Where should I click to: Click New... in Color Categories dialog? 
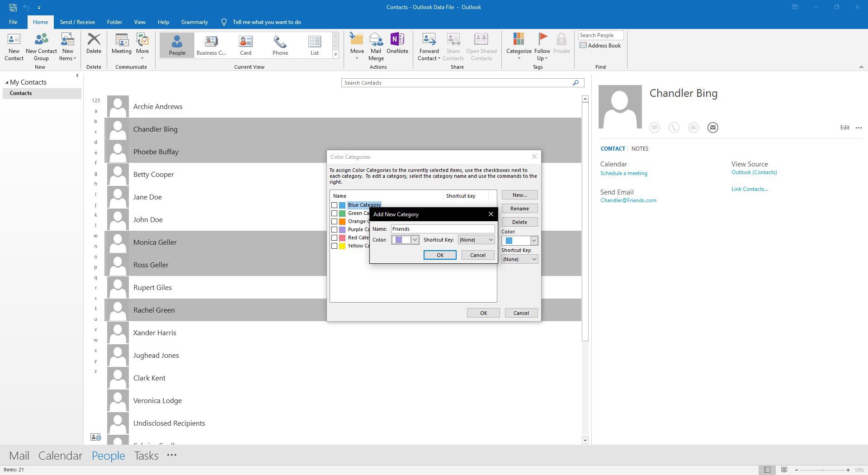tap(519, 195)
